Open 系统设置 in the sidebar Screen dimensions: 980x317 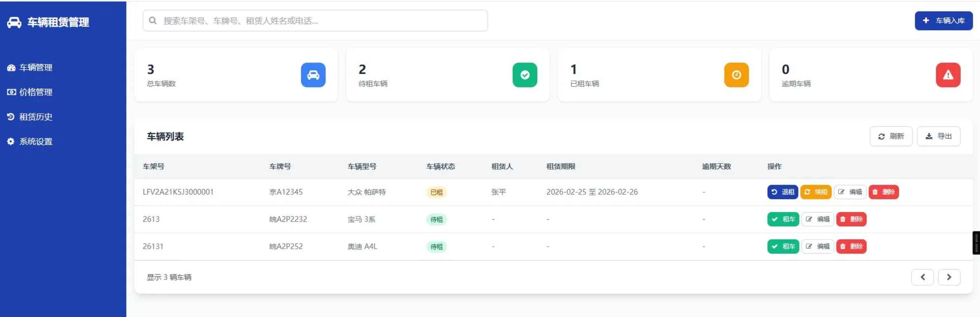[30, 142]
